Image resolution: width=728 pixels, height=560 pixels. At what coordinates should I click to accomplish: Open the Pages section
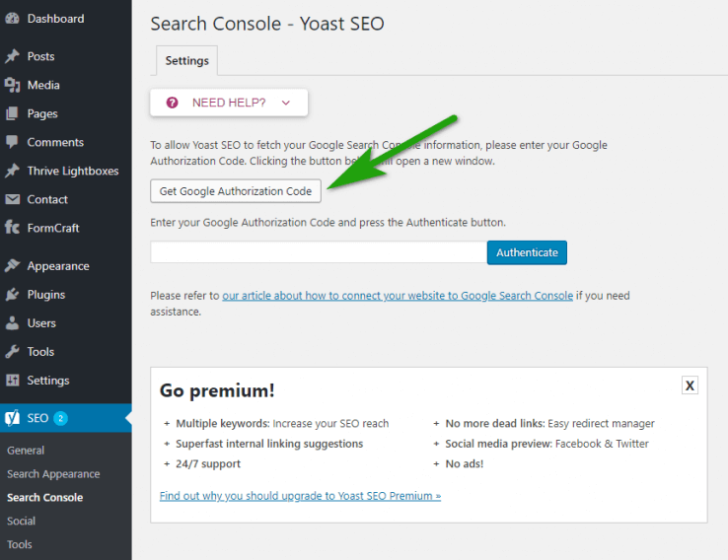[x=42, y=113]
